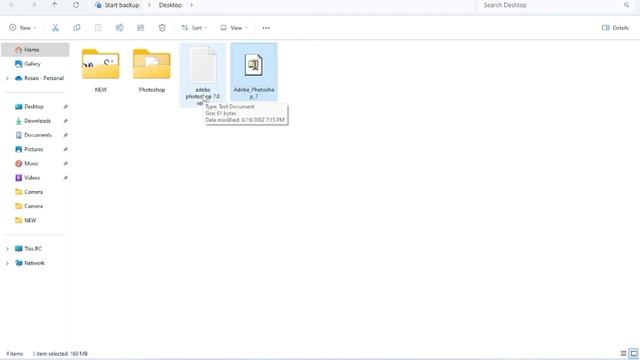
Task: Expand the Network tree node
Action: pos(7,263)
